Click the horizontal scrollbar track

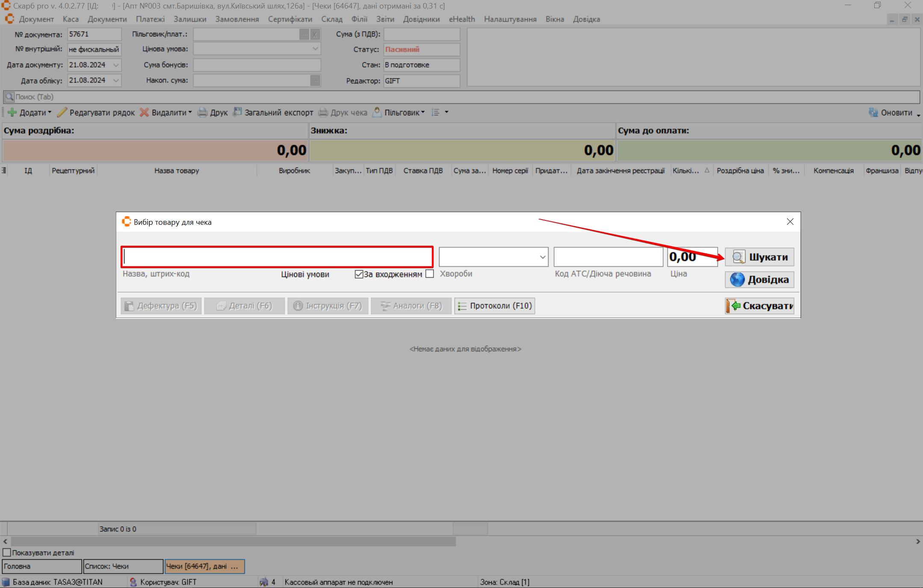pos(684,541)
